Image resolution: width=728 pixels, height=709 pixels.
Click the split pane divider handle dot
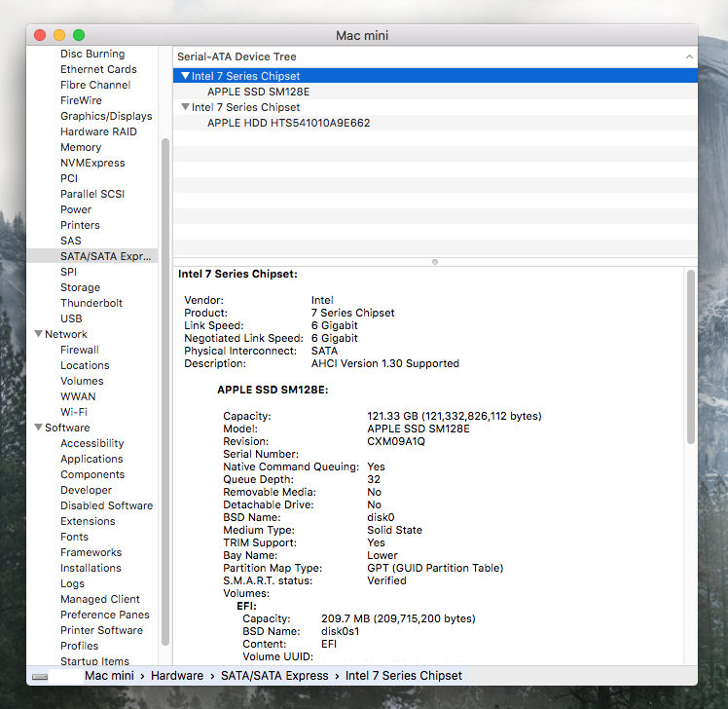pyautogui.click(x=435, y=262)
